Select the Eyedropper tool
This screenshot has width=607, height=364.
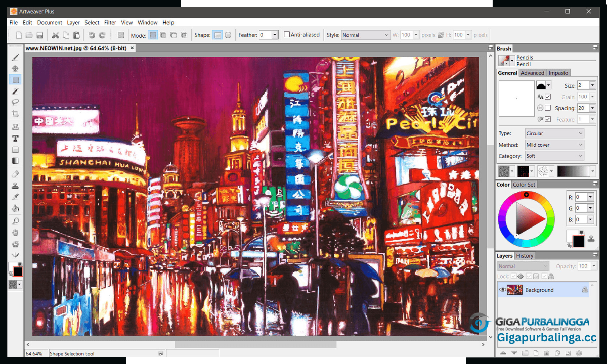pos(16,197)
